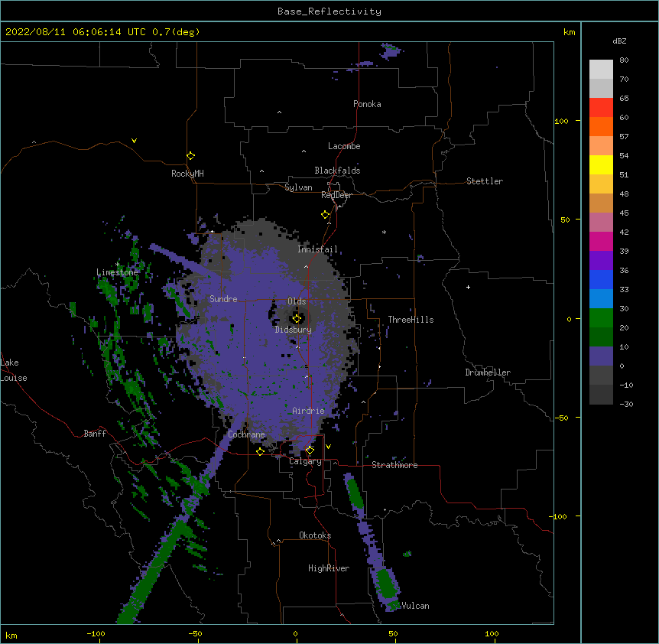Image resolution: width=659 pixels, height=644 pixels.
Task: Click the 100 tick on the right axis
Action: 561,122
